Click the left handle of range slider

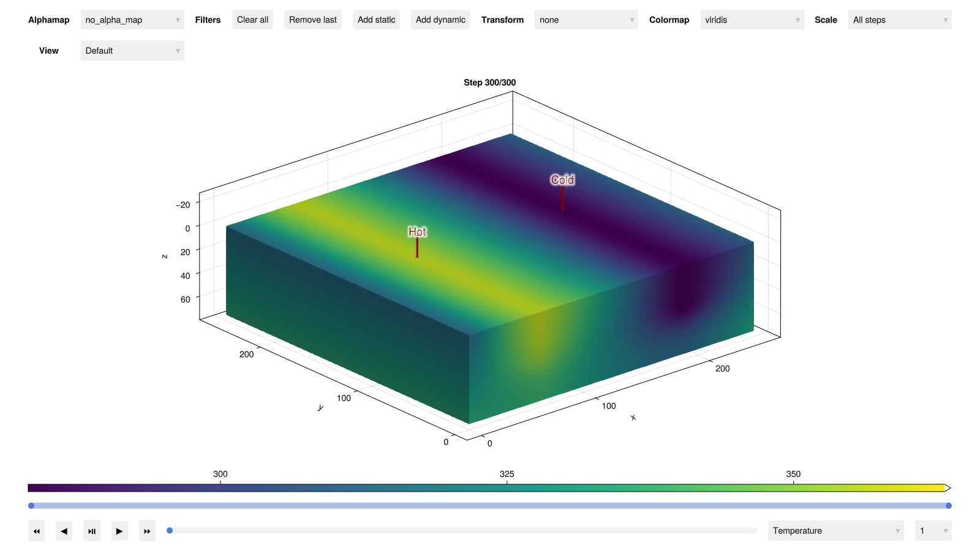pos(31,506)
